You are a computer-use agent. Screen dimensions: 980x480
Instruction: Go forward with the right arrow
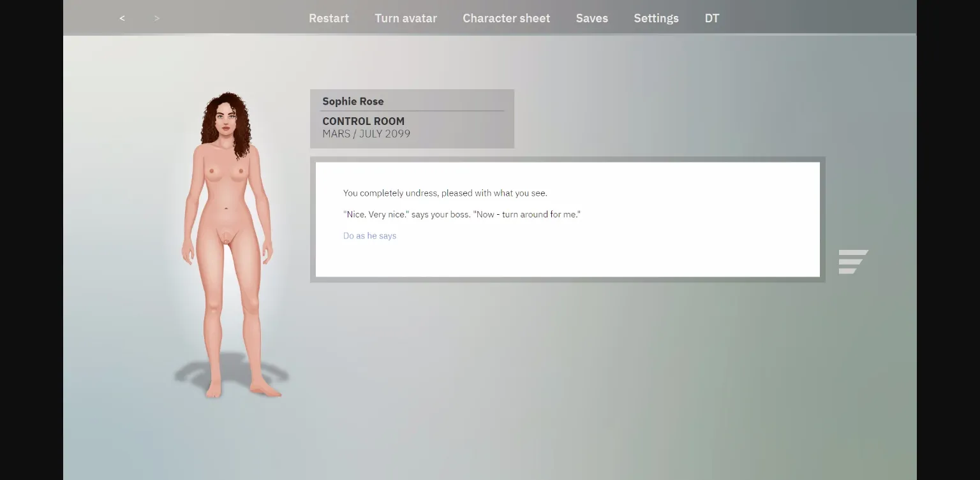[157, 18]
